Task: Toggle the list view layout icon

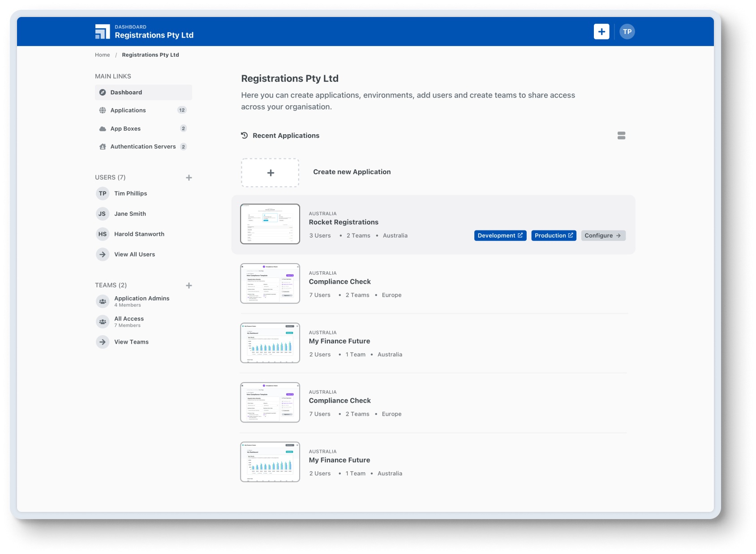Action: [x=621, y=136]
